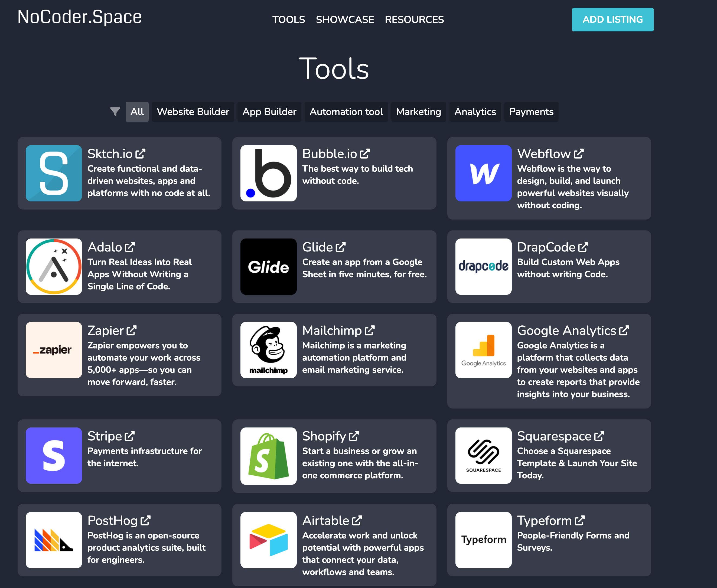Open the TOOLS nav menu
Image resolution: width=717 pixels, height=588 pixels.
(289, 20)
